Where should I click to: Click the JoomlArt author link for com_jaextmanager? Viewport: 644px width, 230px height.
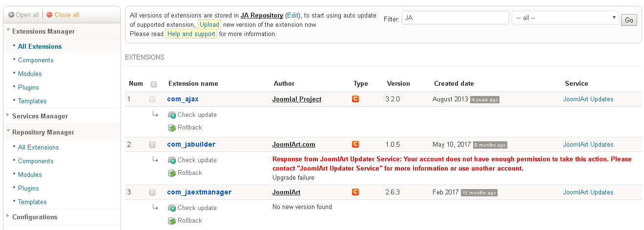click(286, 192)
